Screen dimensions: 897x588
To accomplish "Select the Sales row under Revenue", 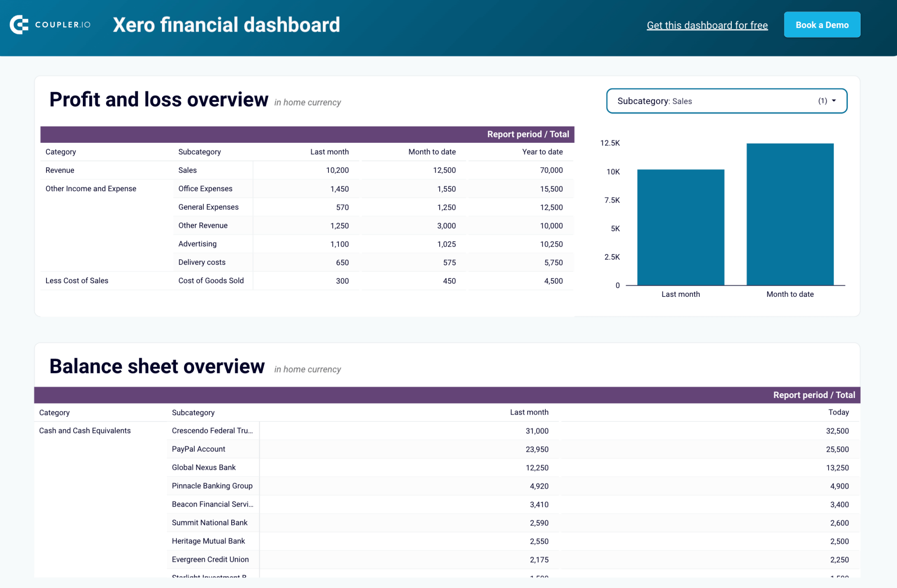I will (187, 170).
